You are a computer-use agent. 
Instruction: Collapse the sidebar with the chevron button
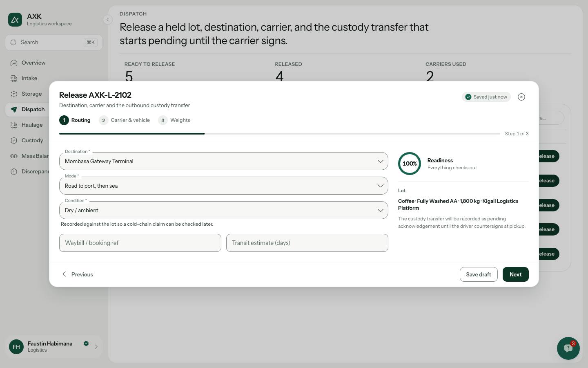(x=107, y=20)
